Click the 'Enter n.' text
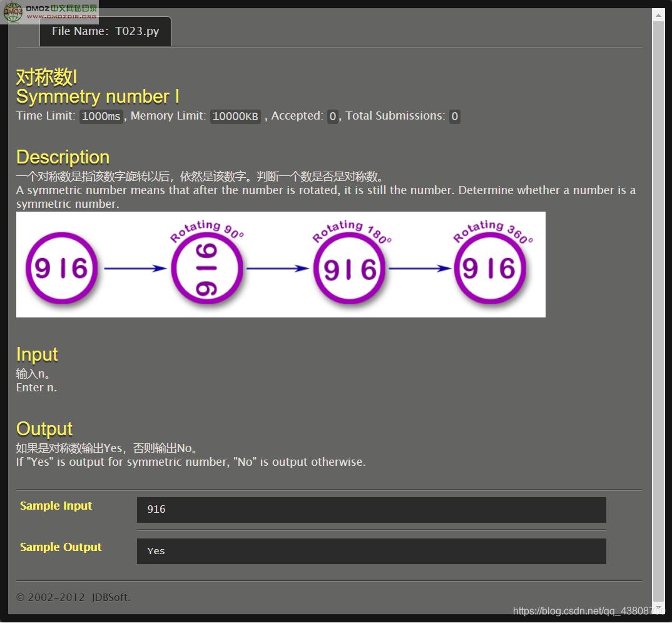Viewport: 672px width, 623px height. [36, 388]
